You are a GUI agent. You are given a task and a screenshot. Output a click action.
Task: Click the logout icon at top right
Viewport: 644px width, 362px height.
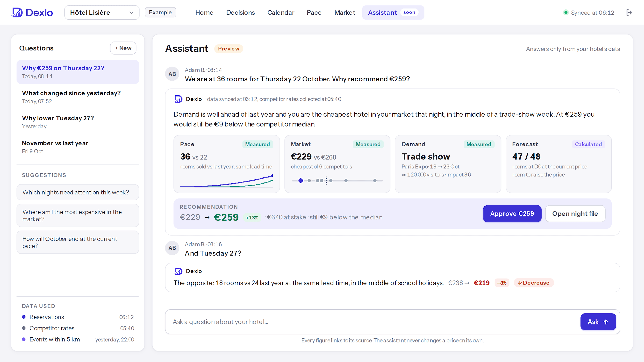629,13
